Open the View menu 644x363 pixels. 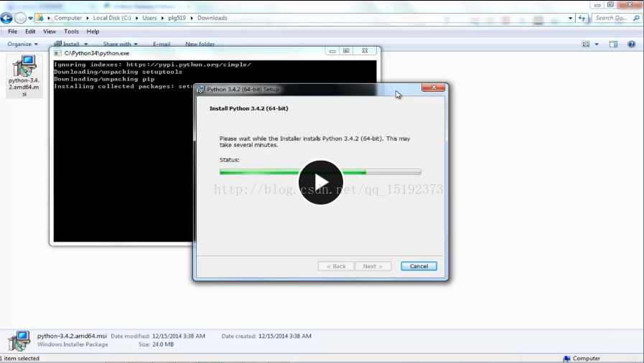coord(50,31)
